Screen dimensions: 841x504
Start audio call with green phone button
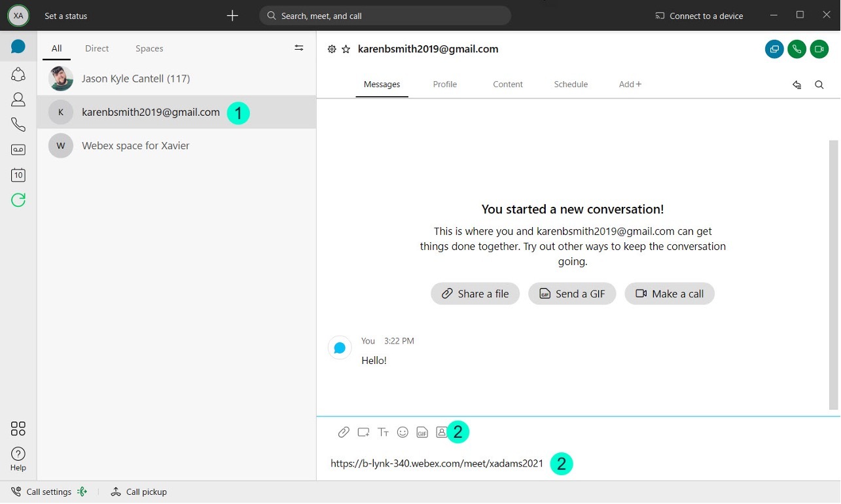click(796, 49)
